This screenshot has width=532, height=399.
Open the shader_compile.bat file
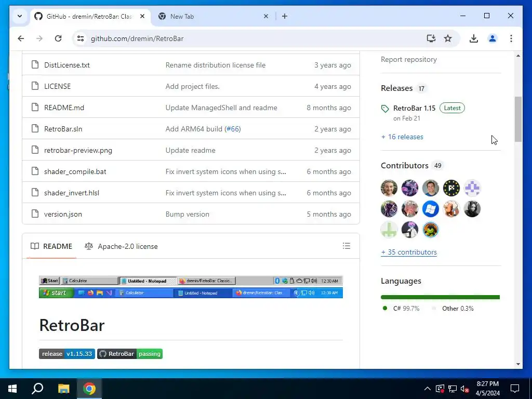75,171
